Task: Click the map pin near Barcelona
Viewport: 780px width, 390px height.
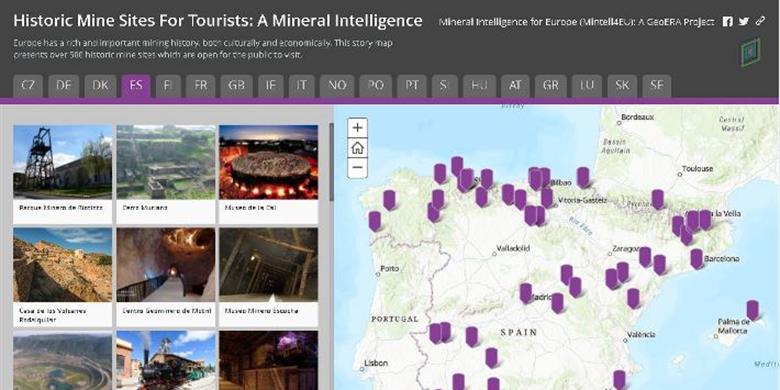Action: 696,258
